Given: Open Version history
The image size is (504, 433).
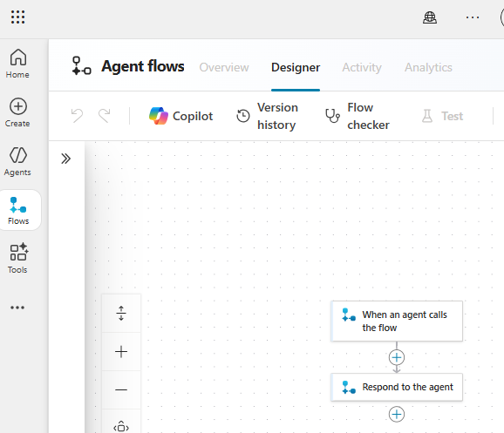Looking at the screenshot, I should pos(268,116).
